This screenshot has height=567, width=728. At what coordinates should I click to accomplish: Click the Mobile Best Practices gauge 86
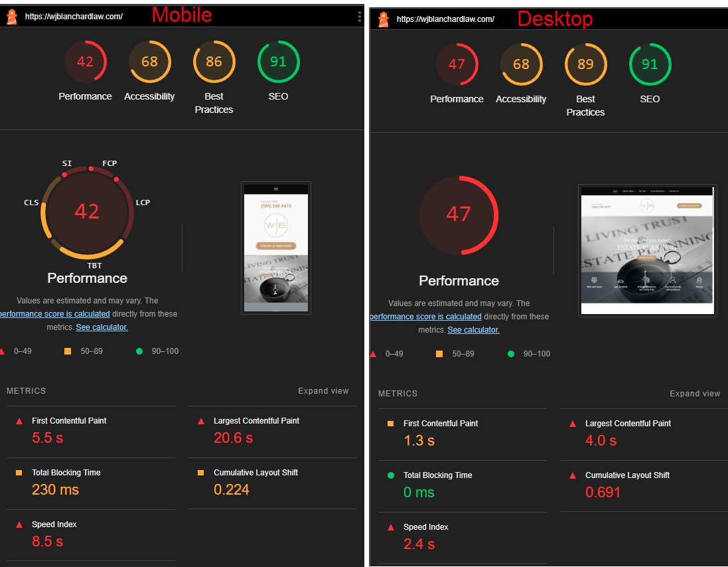click(214, 62)
